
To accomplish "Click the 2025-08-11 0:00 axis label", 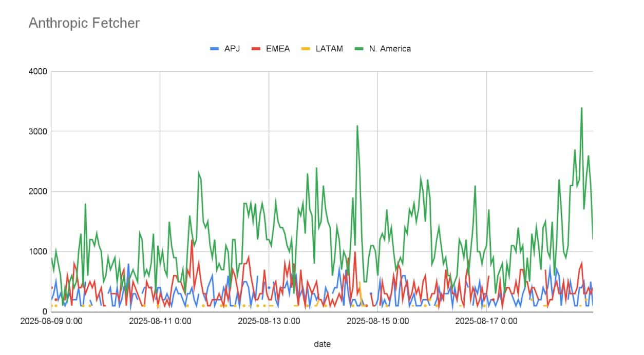I will point(159,322).
